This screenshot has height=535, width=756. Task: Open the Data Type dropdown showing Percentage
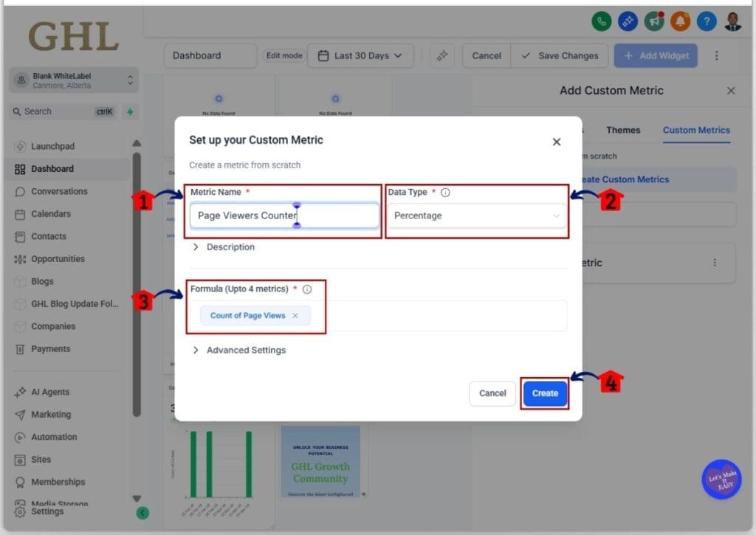(x=476, y=215)
